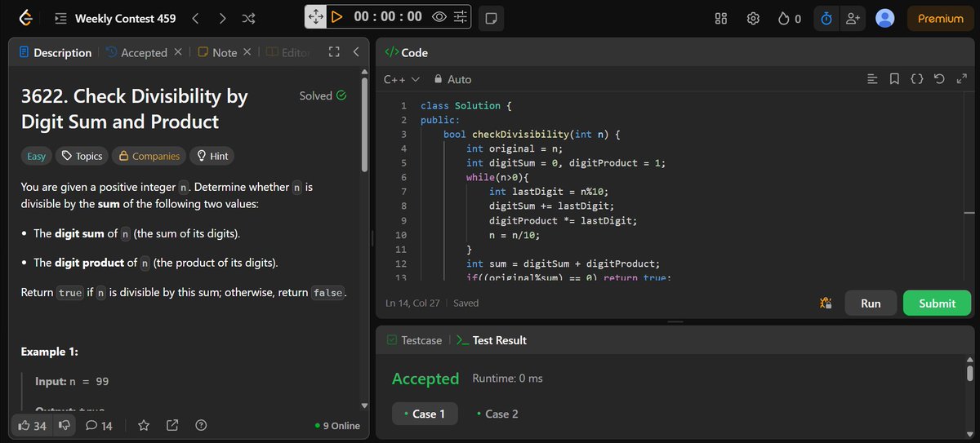Dislike the problem with thumbs down
The width and height of the screenshot is (980, 443).
click(x=64, y=425)
